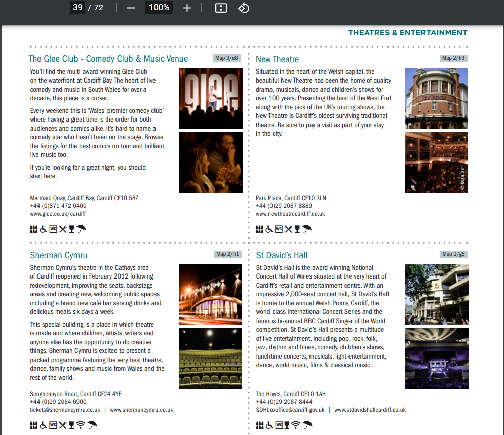The width and height of the screenshot is (504, 435).
Task: Click Glee Club phone +44 (0)871 472 0400
Action: (58, 206)
